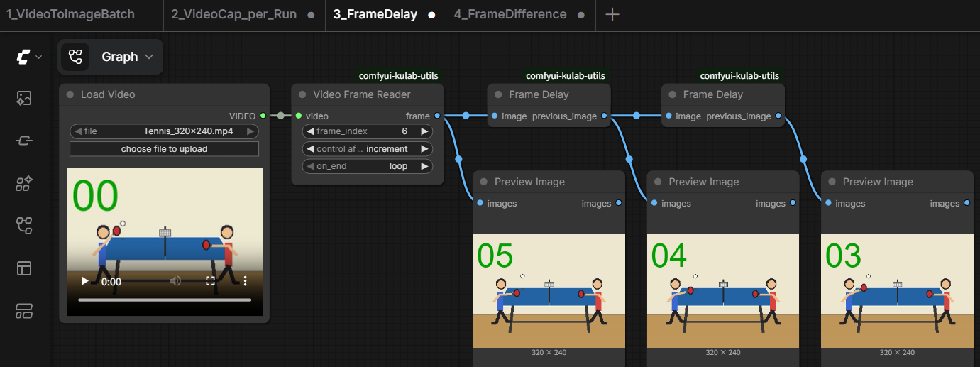Click the frame output socket
Screen dimensions: 980x367
[x=437, y=116]
